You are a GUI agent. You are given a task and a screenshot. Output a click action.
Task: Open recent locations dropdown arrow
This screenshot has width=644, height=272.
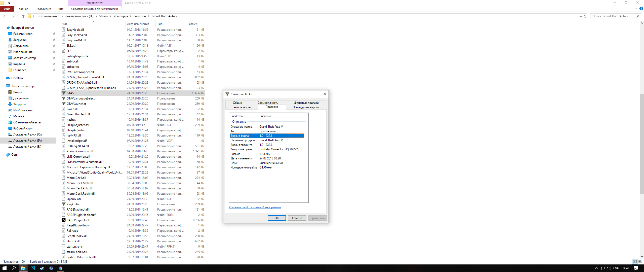click(18, 16)
